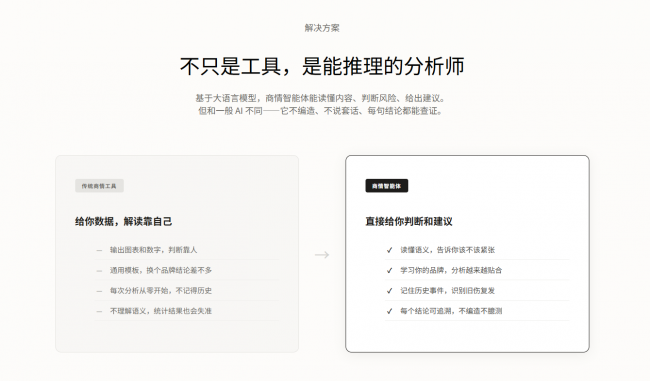Click the line starting 但和一般 AI 不同
The height and width of the screenshot is (381, 650).
point(320,111)
